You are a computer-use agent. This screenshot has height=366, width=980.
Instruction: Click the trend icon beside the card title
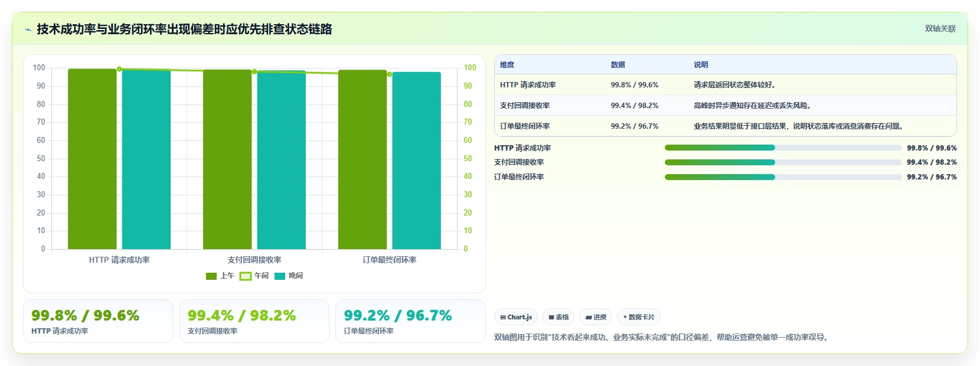coord(28,30)
